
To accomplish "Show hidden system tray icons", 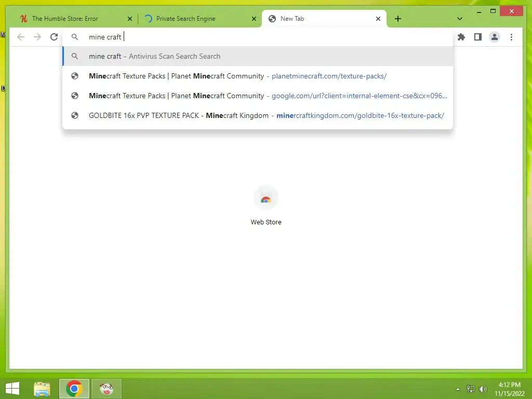I will point(458,389).
